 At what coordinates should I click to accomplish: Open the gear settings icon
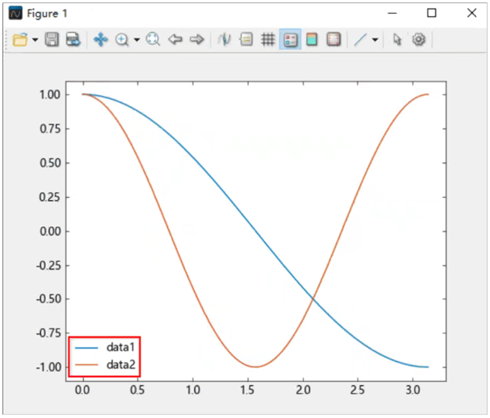(x=419, y=39)
